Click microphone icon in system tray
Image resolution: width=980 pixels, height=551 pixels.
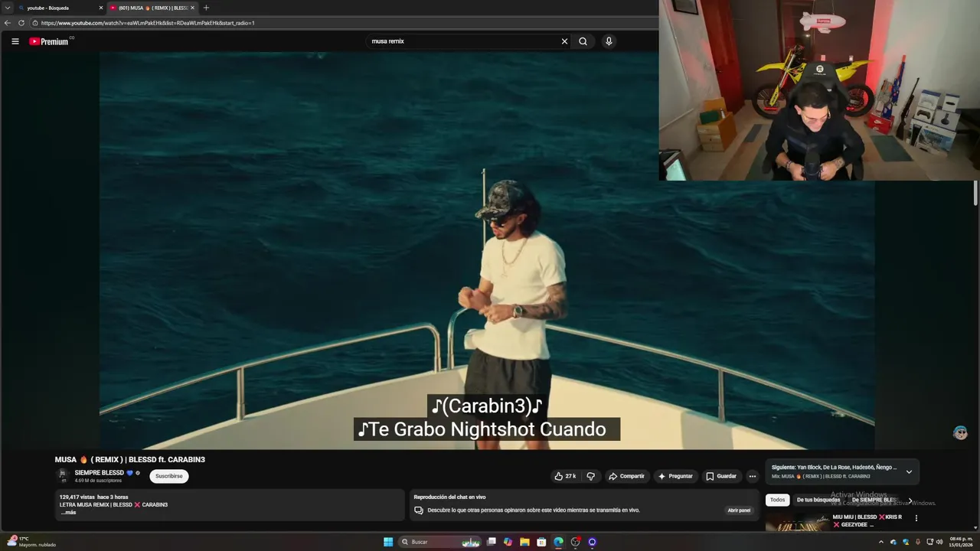[x=917, y=542]
